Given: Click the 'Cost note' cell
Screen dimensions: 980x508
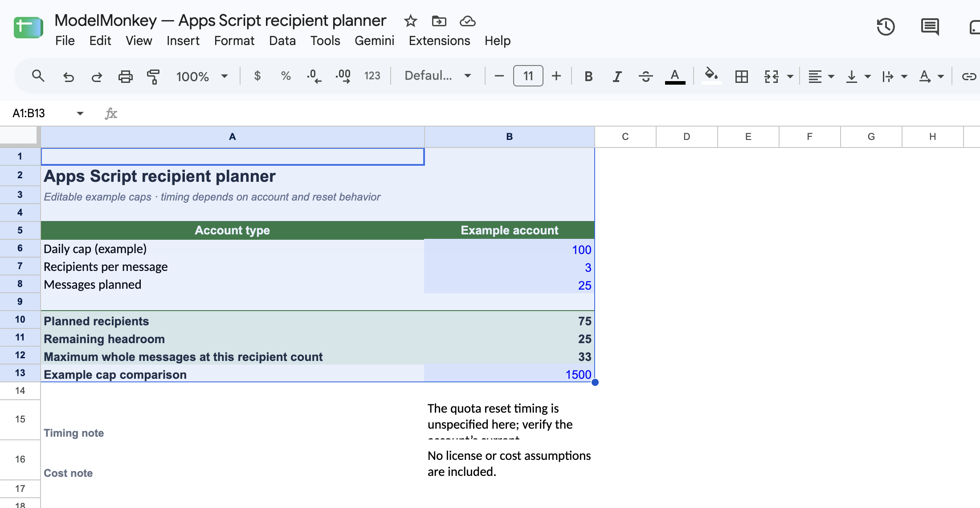Looking at the screenshot, I should pyautogui.click(x=232, y=460).
